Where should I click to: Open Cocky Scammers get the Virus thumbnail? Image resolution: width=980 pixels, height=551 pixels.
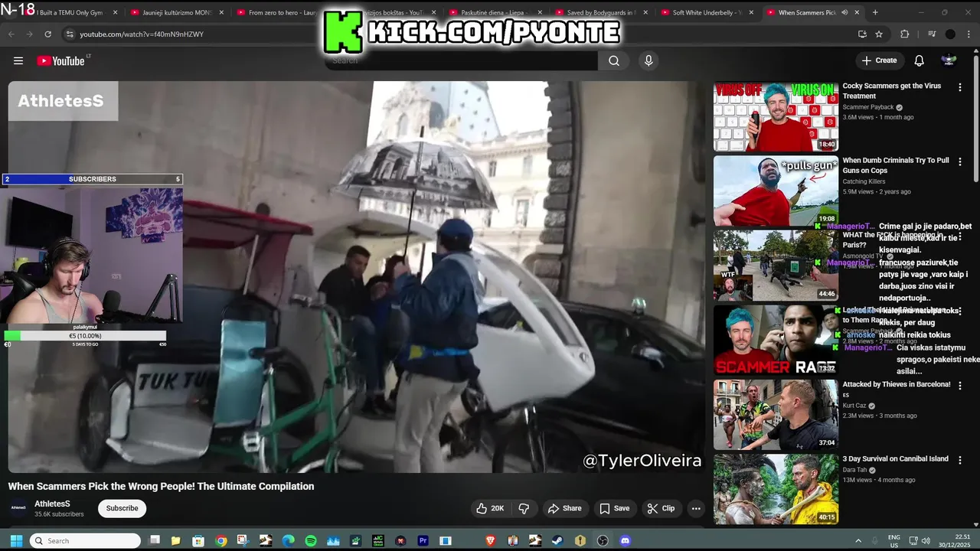coord(776,116)
